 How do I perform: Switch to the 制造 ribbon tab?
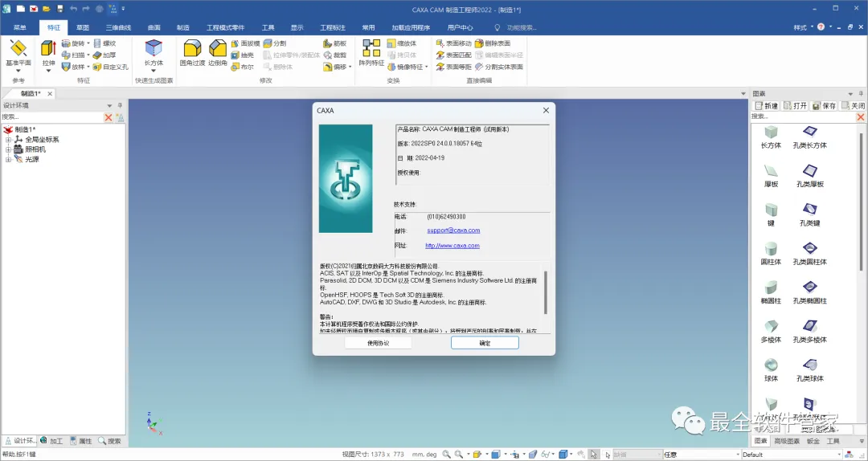(182, 27)
